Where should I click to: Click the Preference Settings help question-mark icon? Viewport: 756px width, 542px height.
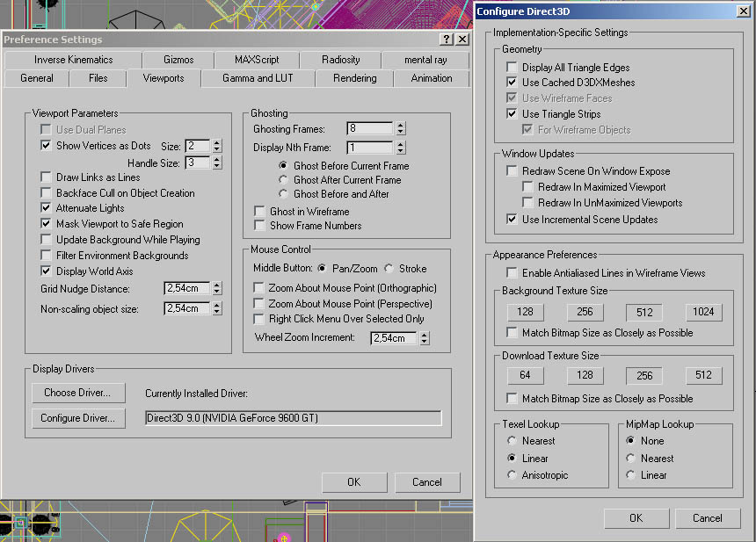[447, 40]
